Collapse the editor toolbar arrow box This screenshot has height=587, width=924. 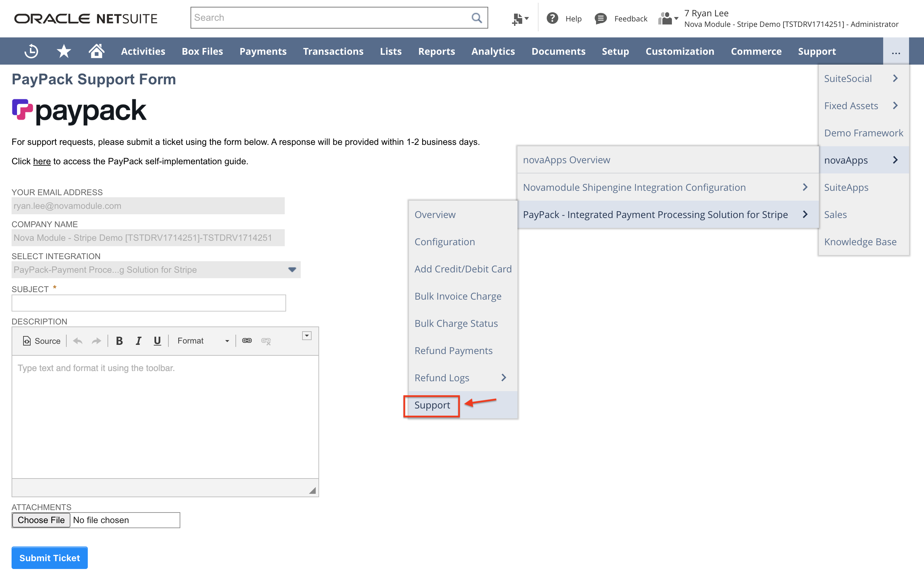pyautogui.click(x=307, y=336)
